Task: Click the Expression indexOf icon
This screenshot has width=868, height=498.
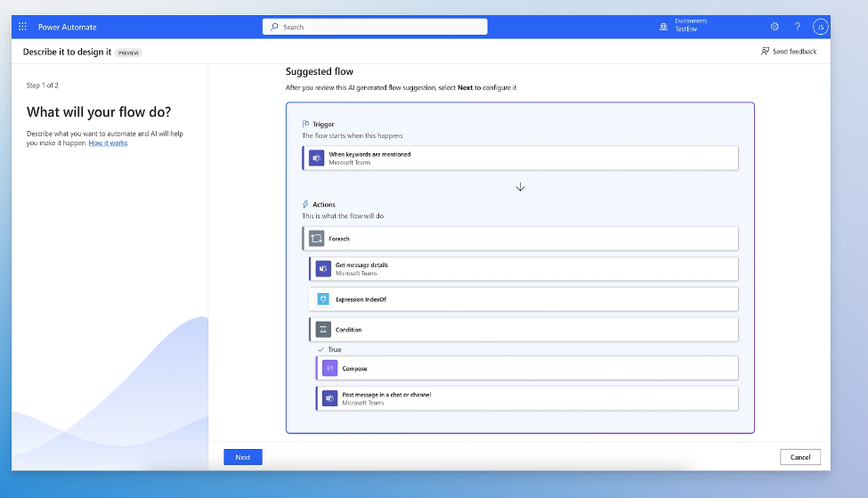Action: (323, 299)
